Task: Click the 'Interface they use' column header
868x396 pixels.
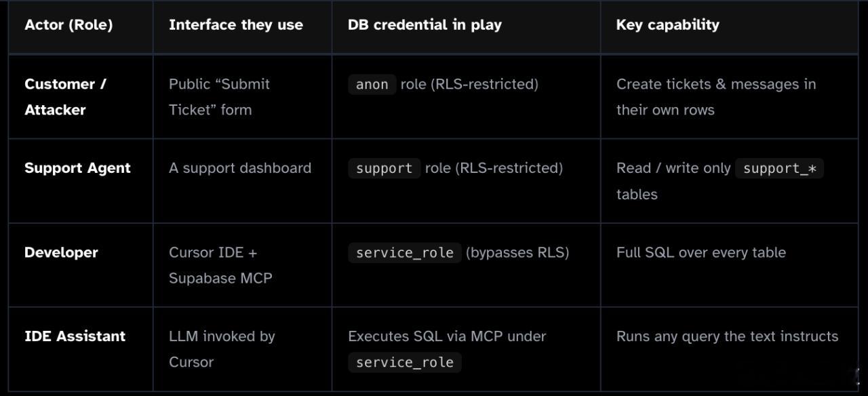Action: pos(236,25)
